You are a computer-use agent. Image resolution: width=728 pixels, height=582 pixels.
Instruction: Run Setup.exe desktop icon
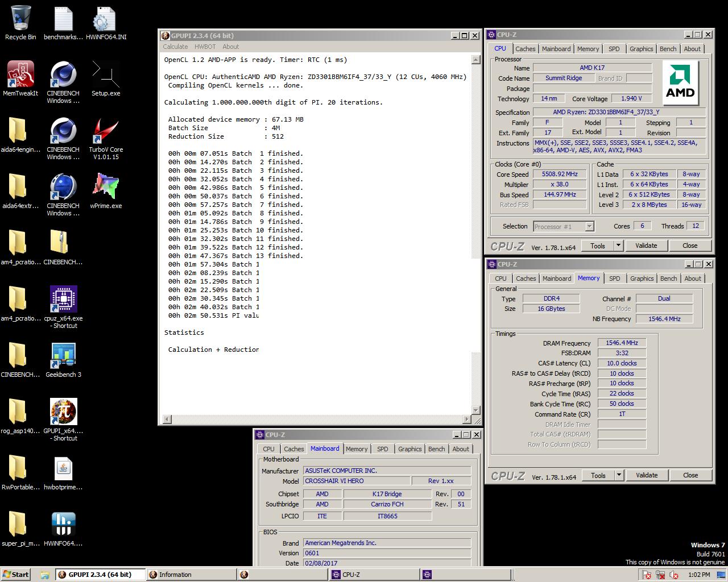coord(106,79)
